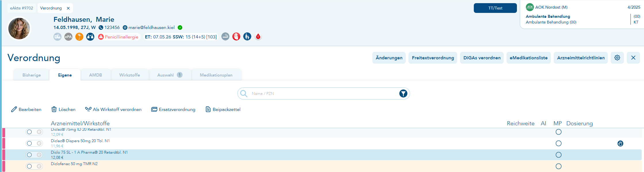Click the ambulance emergency icon
This screenshot has width=644, height=172.
click(x=57, y=37)
